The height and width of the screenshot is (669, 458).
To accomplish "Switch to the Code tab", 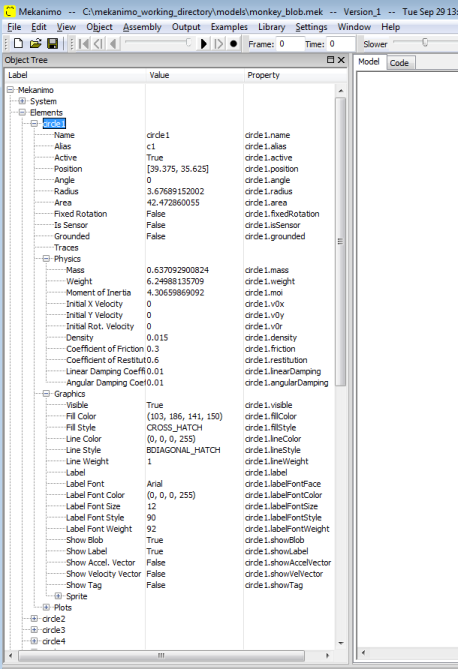I will pyautogui.click(x=399, y=63).
